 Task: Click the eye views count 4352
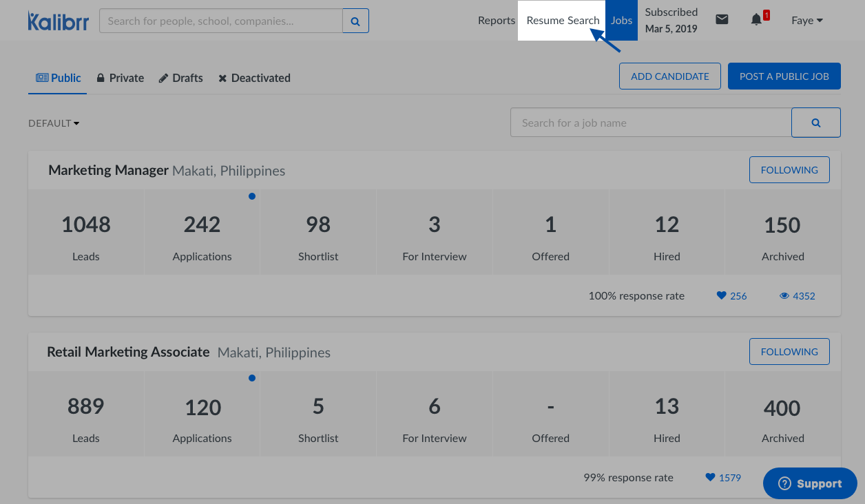798,296
